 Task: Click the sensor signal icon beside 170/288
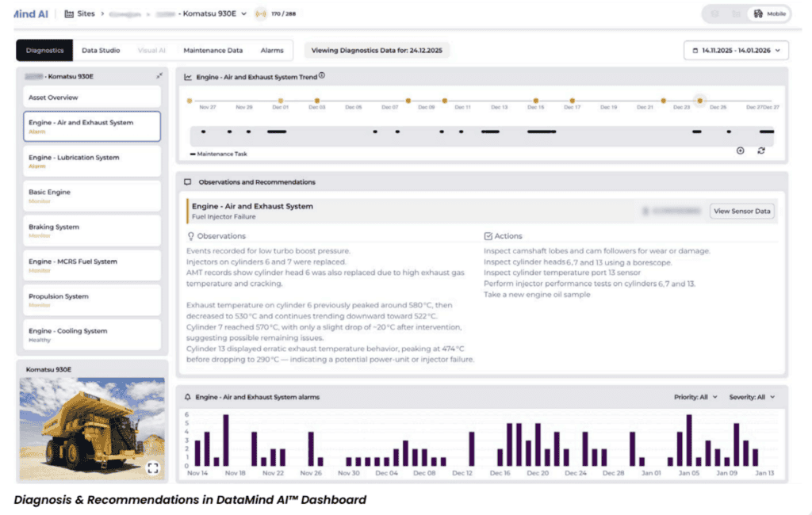coord(261,14)
